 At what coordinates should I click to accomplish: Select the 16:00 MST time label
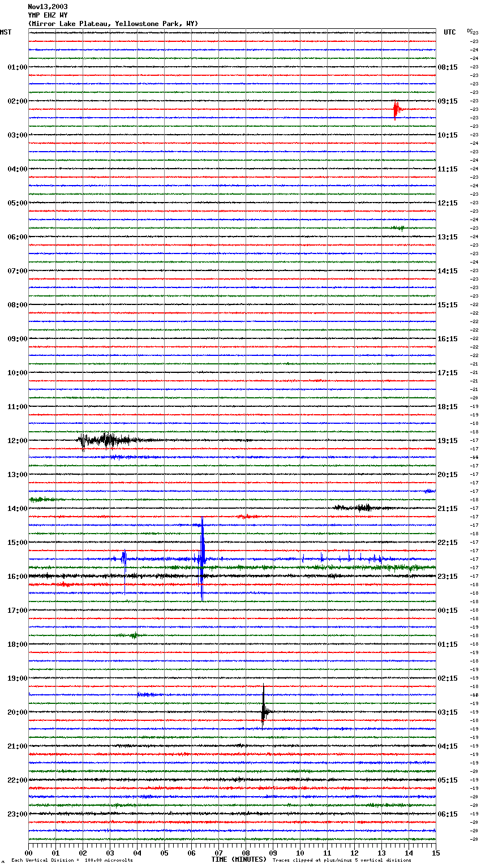[18, 577]
